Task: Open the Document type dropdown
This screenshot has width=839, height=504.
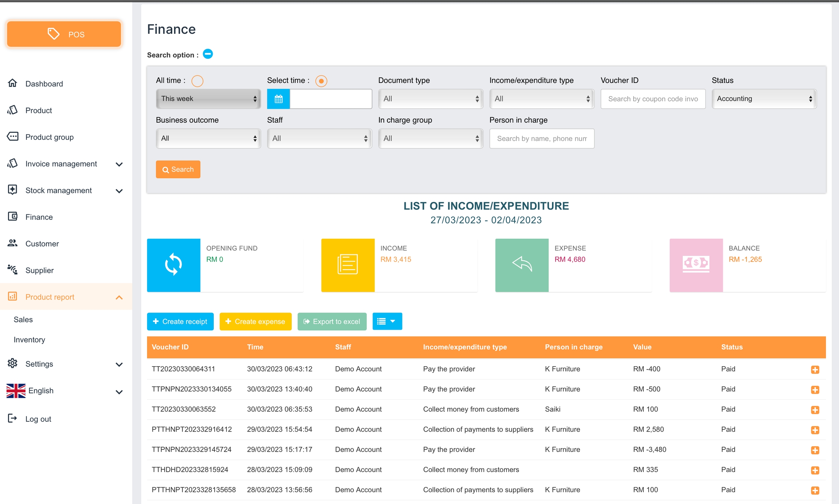Action: (430, 99)
